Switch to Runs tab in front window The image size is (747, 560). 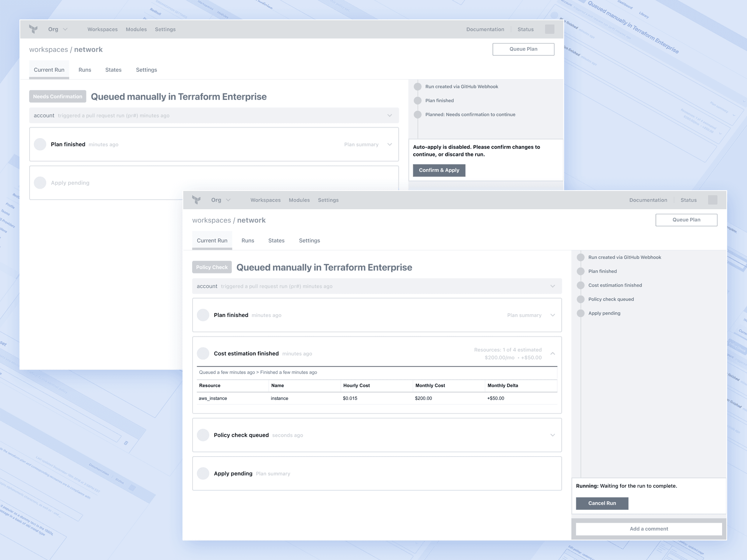(247, 240)
